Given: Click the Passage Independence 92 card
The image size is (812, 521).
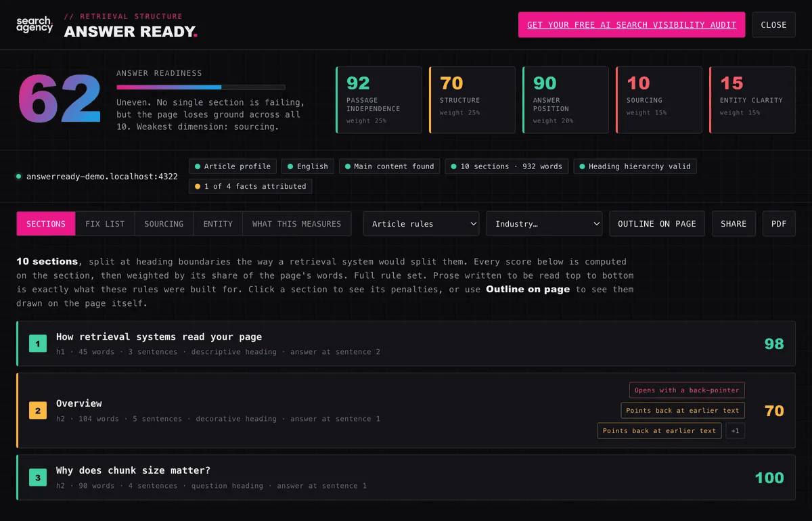Looking at the screenshot, I should tap(379, 99).
